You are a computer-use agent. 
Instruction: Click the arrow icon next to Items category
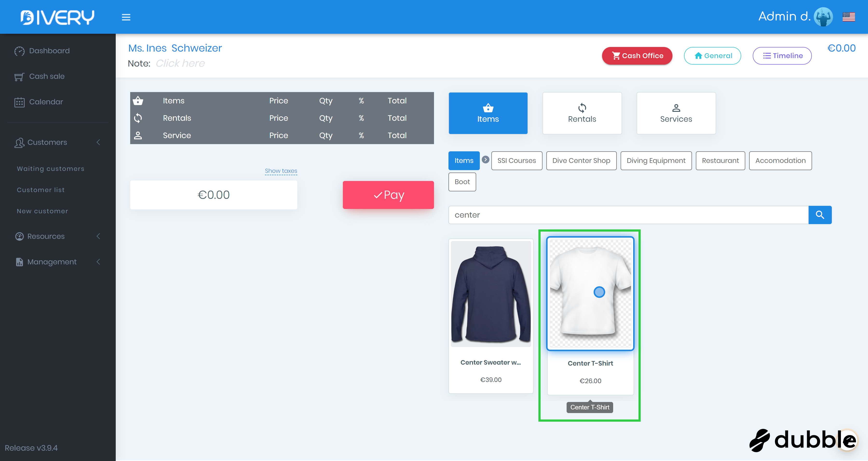click(485, 160)
